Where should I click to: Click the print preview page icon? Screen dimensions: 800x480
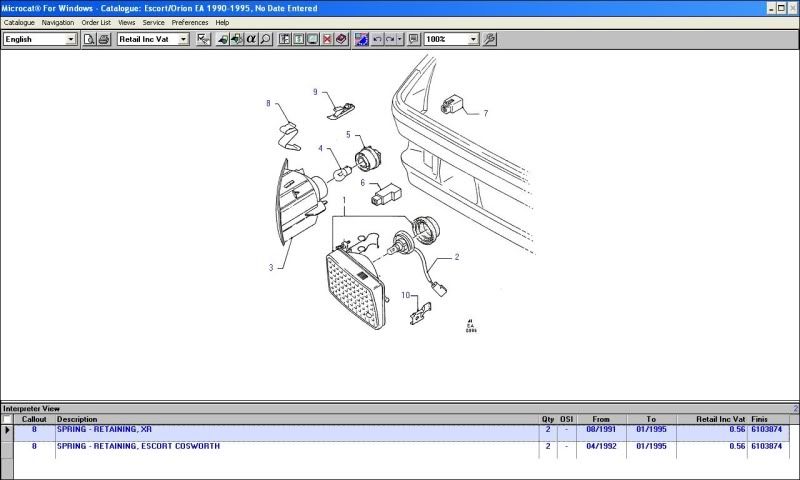point(89,39)
